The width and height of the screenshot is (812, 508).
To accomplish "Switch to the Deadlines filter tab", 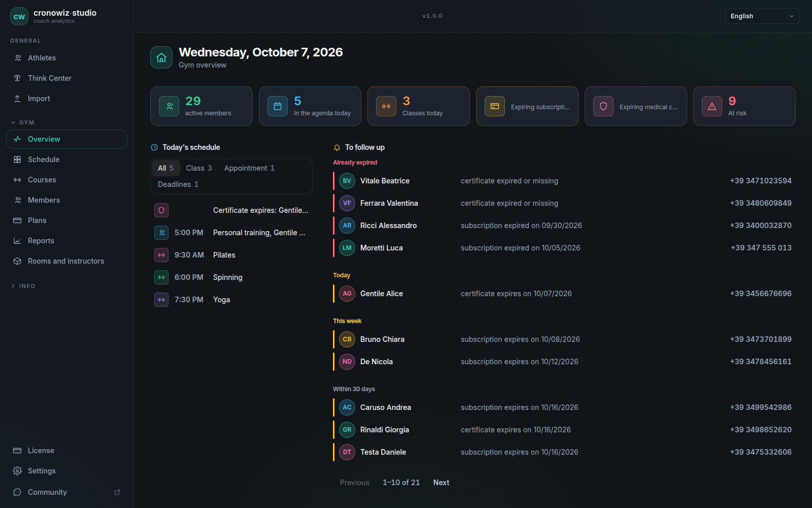I will 178,184.
